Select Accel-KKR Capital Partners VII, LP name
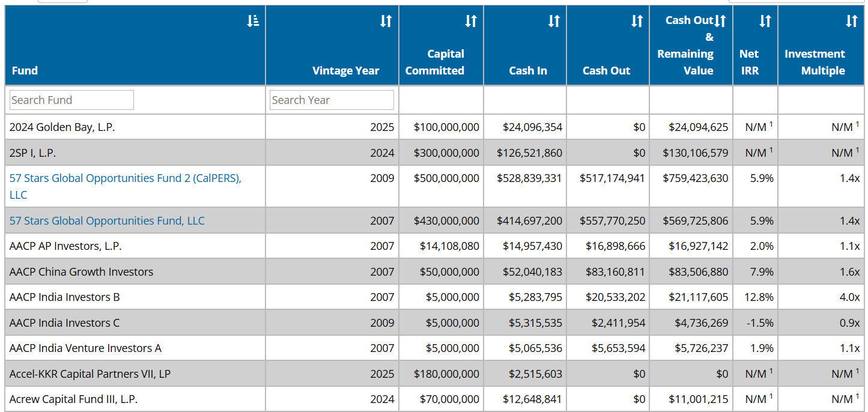 pos(90,374)
